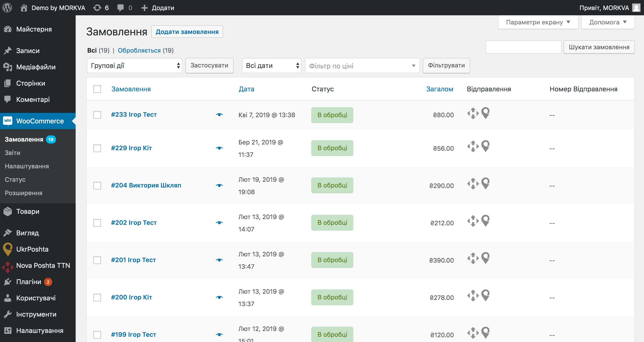Open the UkrPoshta sidebar menu
The width and height of the screenshot is (644, 342).
point(38,249)
